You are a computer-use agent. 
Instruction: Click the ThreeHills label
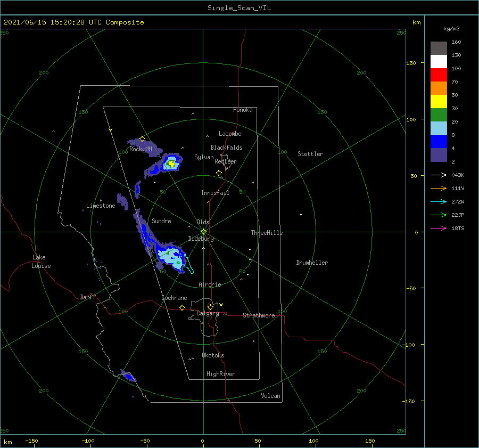point(267,233)
